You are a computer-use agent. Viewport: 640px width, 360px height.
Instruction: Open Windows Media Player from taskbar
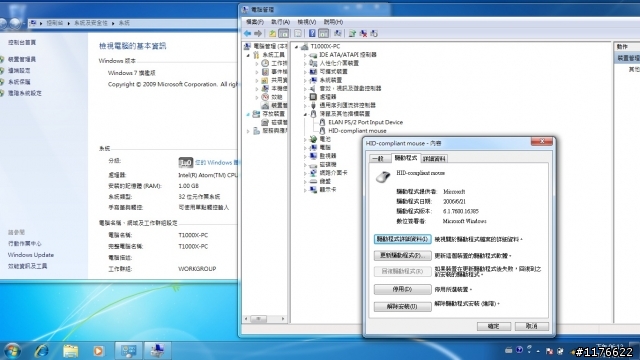point(98,351)
